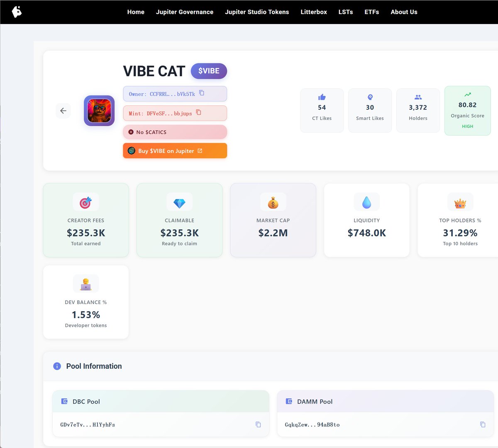Click Buy $VIBE on Jupiter button

click(175, 151)
